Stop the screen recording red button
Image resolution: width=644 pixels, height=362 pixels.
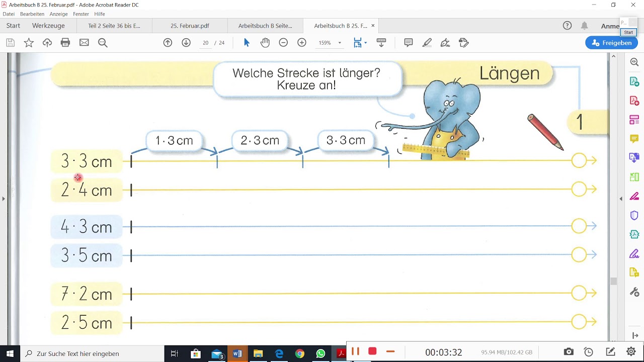click(372, 351)
